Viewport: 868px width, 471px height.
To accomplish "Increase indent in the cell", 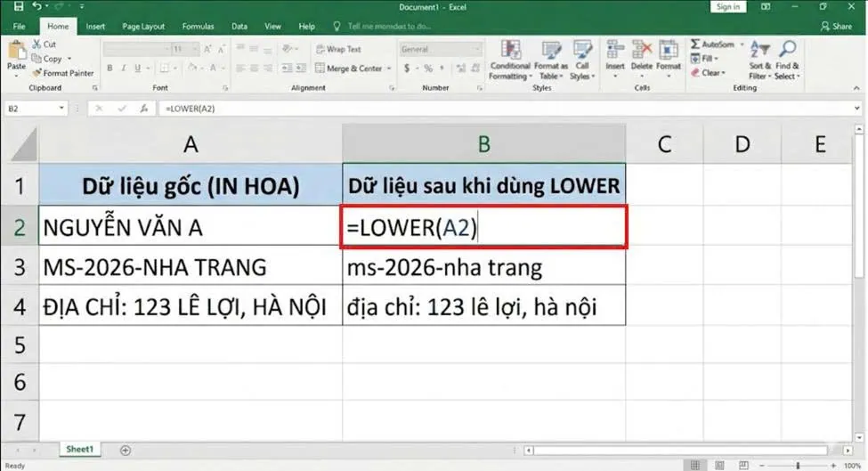I will tap(301, 68).
